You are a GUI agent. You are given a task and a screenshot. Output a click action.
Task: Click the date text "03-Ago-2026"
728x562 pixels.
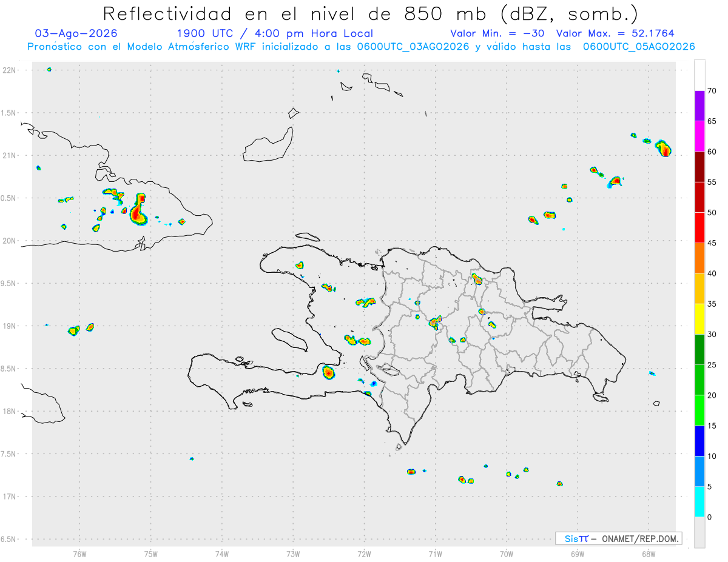(x=76, y=33)
